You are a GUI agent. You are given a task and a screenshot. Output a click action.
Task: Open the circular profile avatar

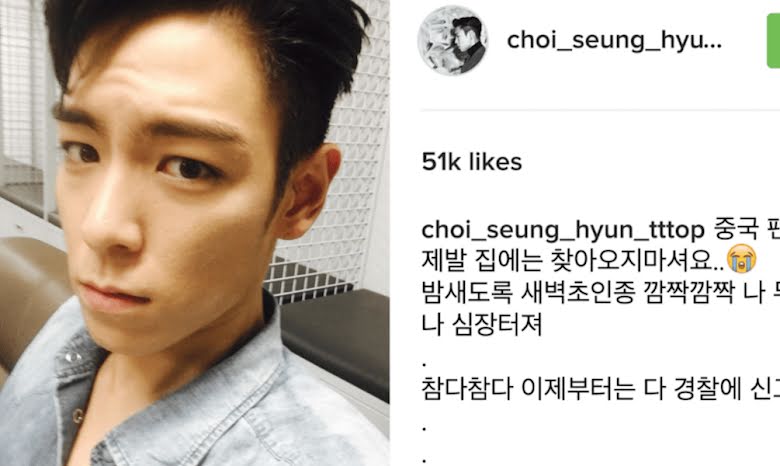coord(452,41)
